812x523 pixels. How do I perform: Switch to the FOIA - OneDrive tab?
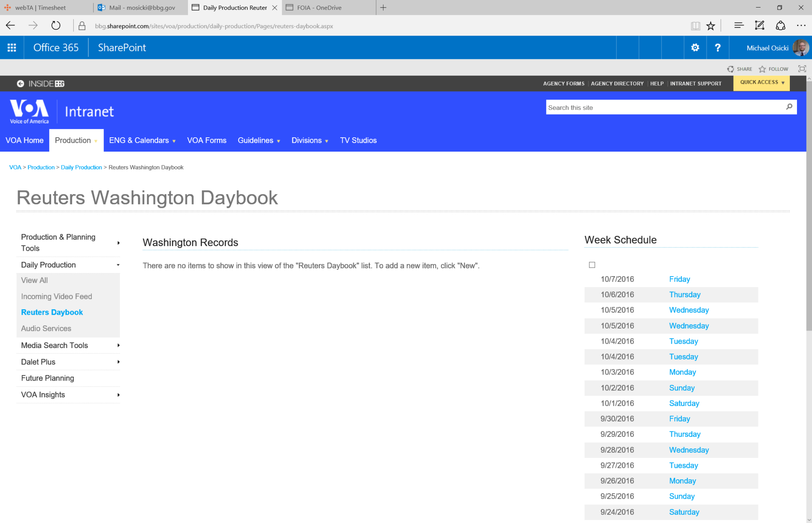coord(319,8)
